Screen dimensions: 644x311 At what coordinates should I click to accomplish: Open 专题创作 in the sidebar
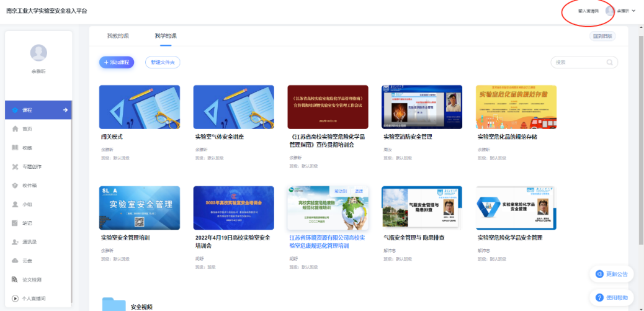coord(31,166)
